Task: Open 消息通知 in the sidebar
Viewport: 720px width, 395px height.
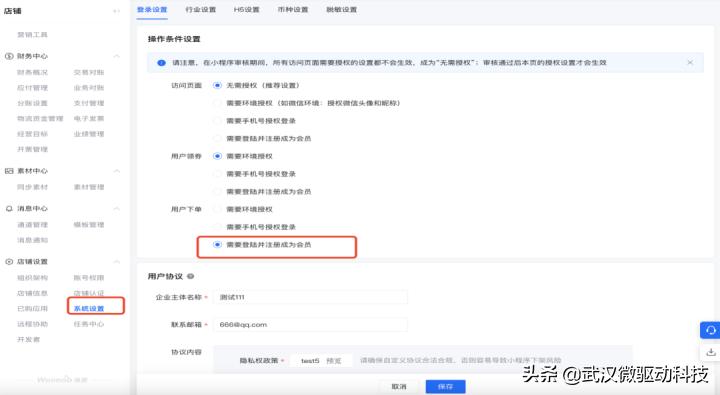Action: 32,240
